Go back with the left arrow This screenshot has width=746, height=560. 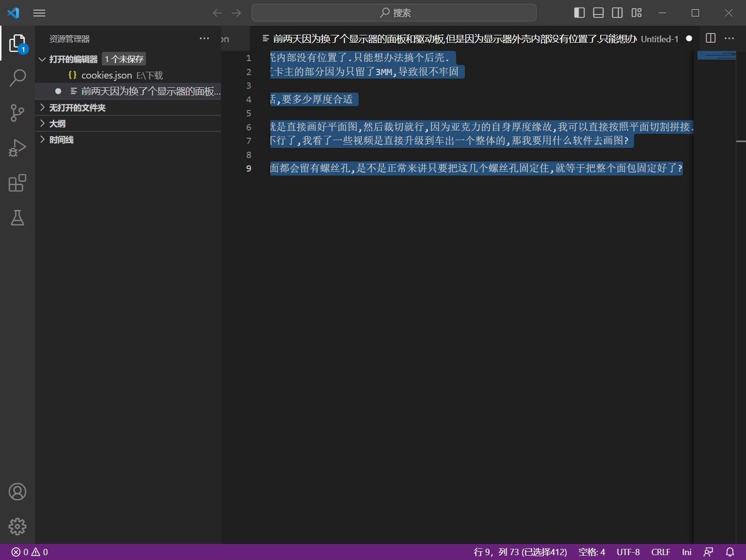tap(217, 13)
